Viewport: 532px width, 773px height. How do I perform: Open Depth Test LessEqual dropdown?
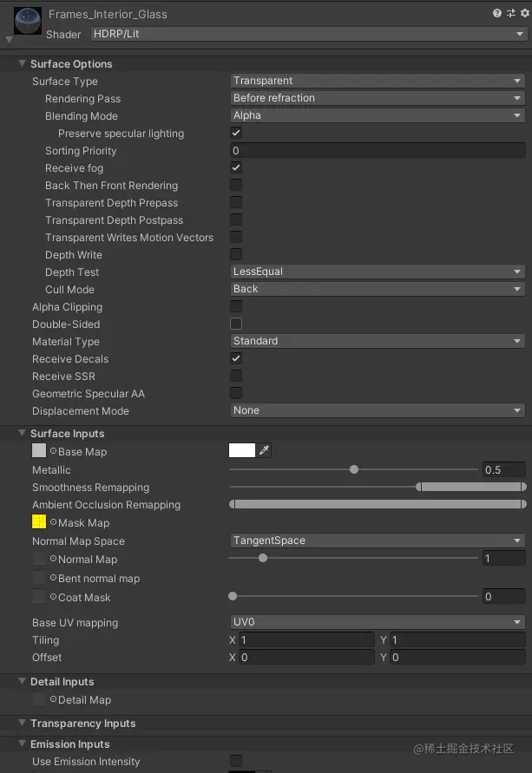click(x=378, y=272)
